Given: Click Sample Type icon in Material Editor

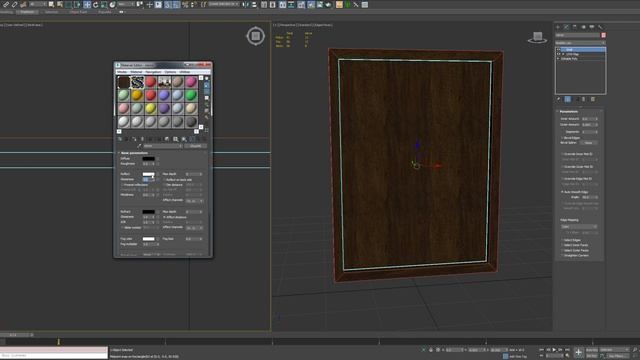Looking at the screenshot, I should click(x=207, y=79).
